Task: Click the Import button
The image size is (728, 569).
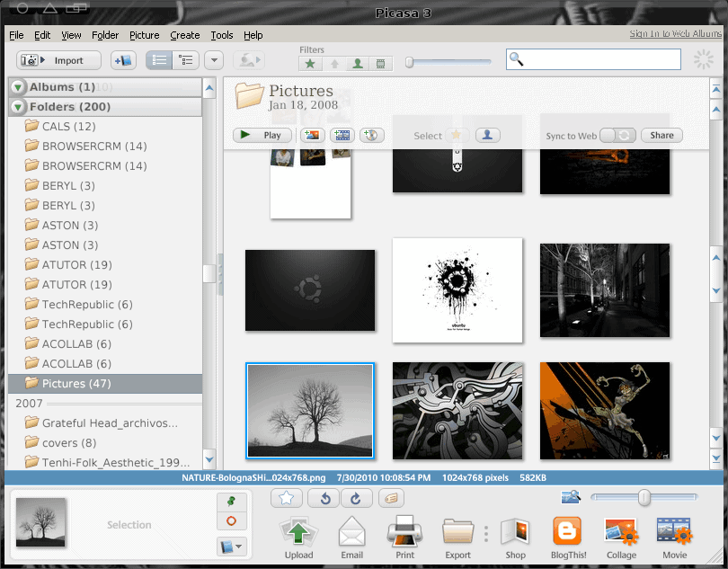Action: (59, 60)
